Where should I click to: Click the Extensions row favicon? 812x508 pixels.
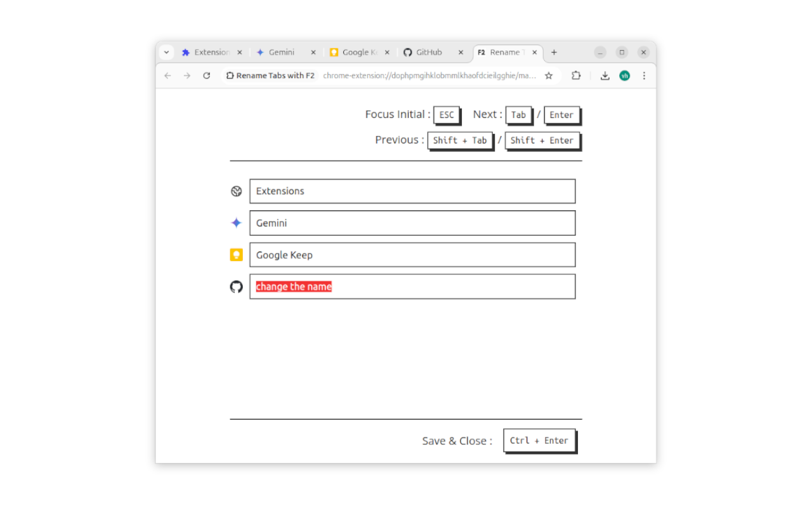coord(237,191)
